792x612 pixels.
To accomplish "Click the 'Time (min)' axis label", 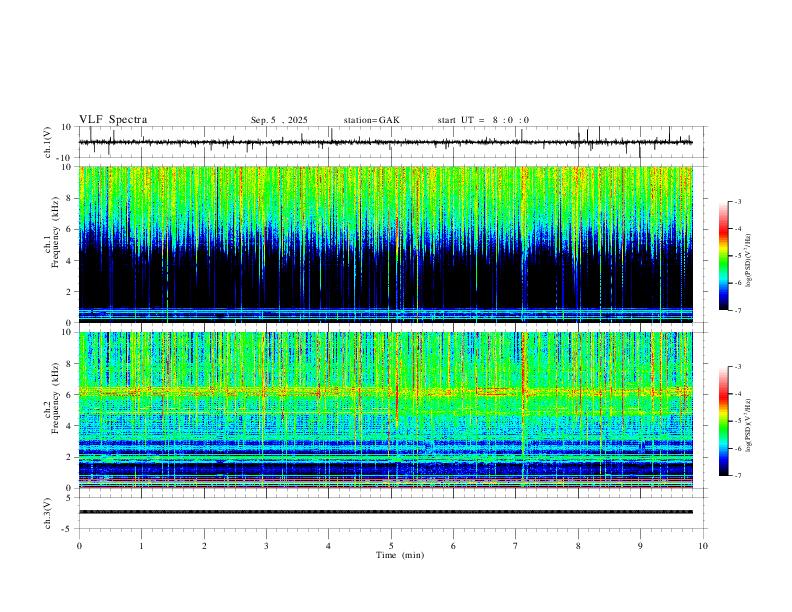I will point(400,555).
